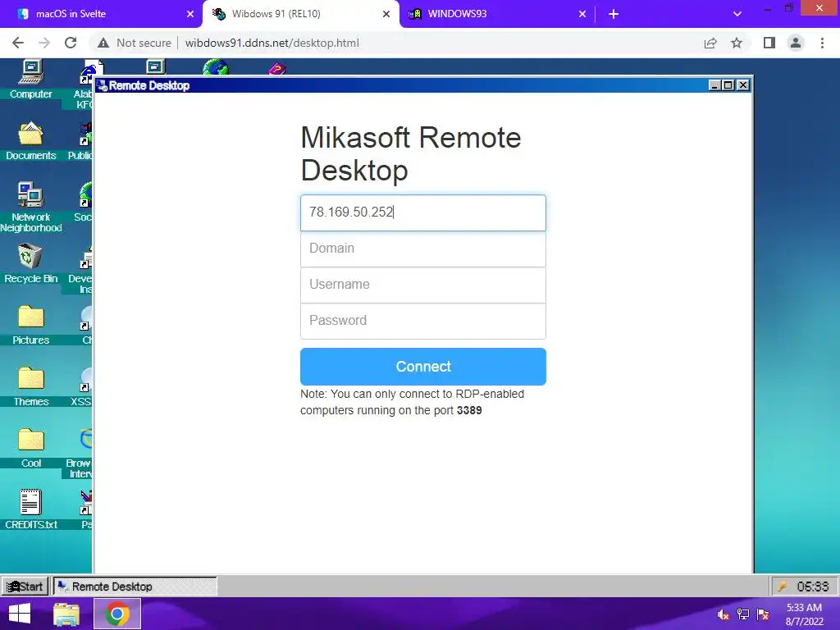This screenshot has width=840, height=630.
Task: Click the Not secure warning indicator
Action: [135, 43]
